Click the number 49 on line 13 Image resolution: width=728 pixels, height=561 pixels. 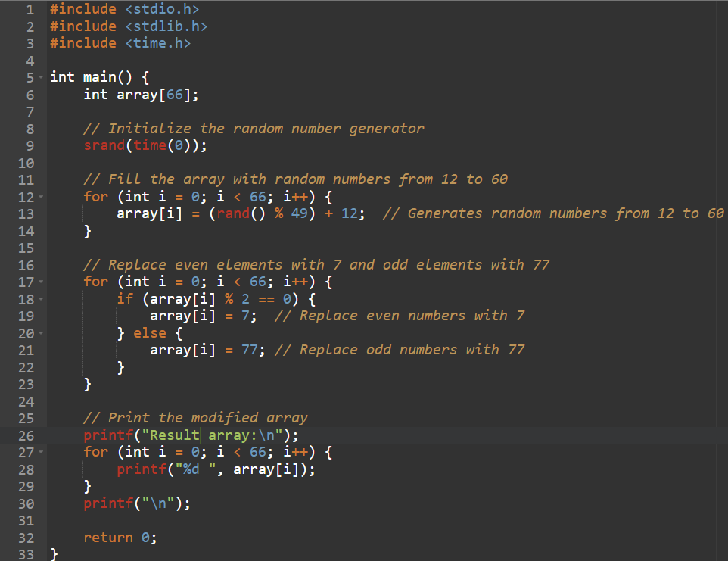click(300, 213)
